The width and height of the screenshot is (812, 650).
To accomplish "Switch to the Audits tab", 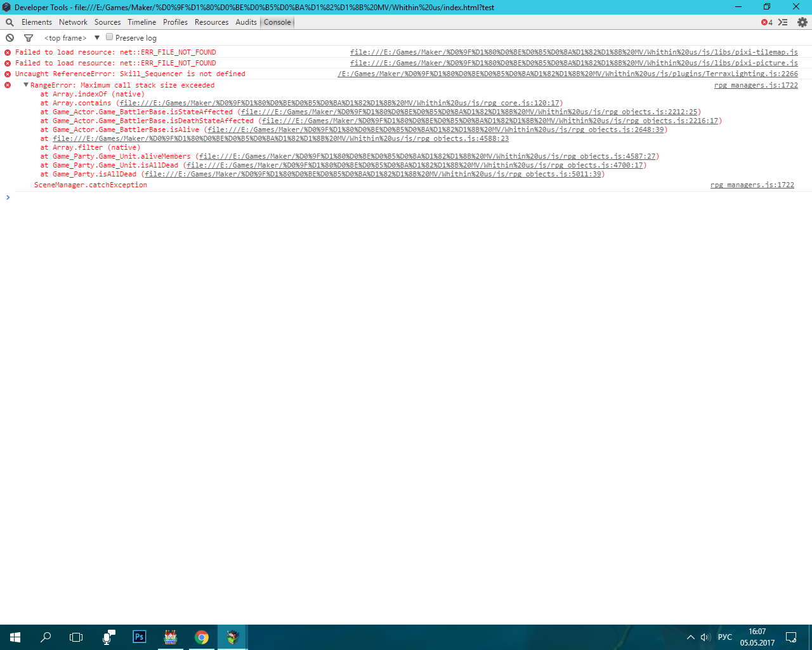I will pyautogui.click(x=246, y=22).
